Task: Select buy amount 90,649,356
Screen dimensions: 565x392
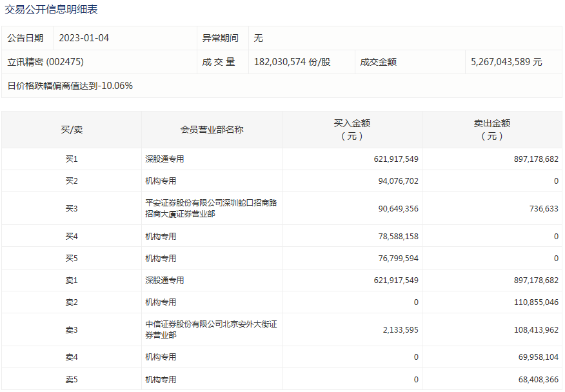Action: point(398,209)
